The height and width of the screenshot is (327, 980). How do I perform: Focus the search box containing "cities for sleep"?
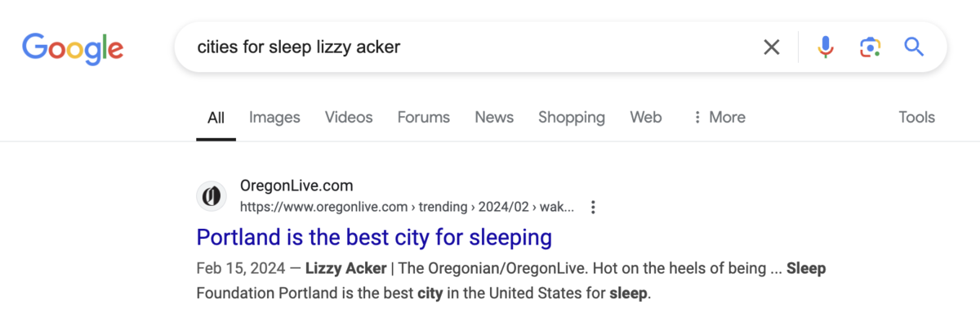(474, 47)
